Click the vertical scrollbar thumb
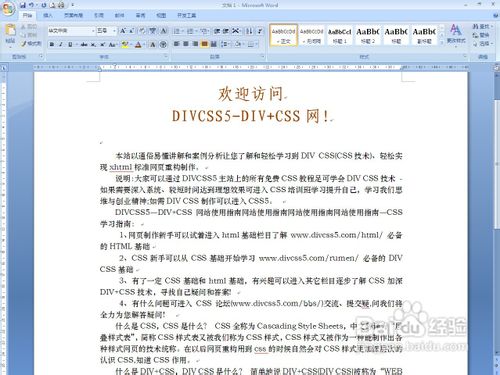The width and height of the screenshot is (500, 375). 497,163
